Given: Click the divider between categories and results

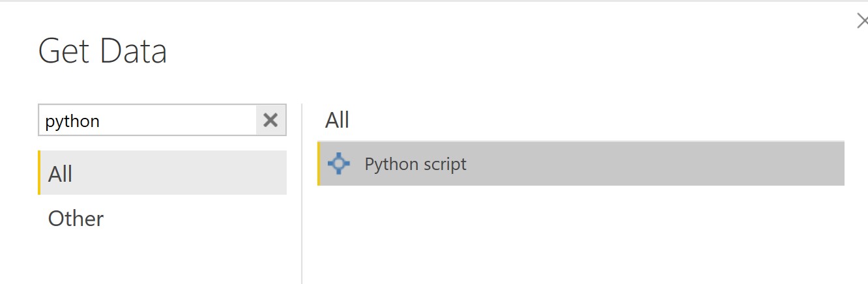Looking at the screenshot, I should 302,193.
